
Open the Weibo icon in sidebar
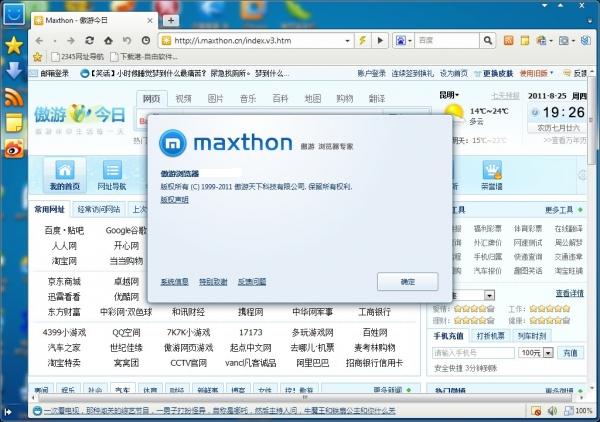click(x=14, y=148)
